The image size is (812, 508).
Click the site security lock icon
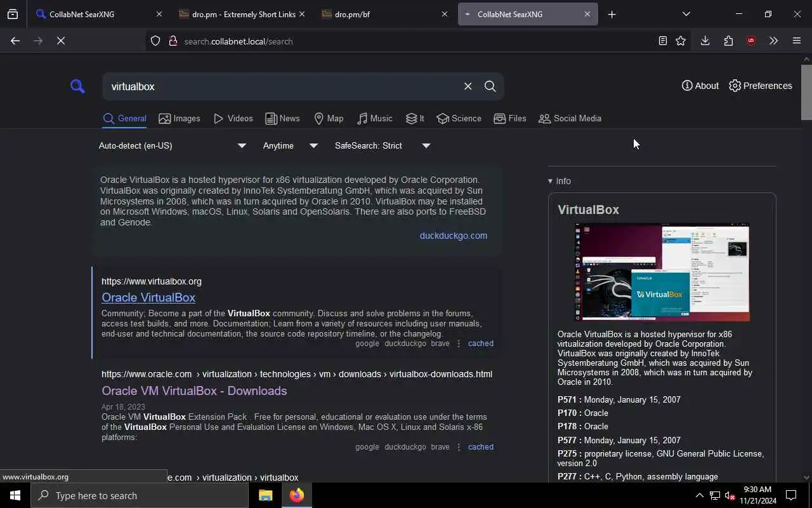pos(173,41)
